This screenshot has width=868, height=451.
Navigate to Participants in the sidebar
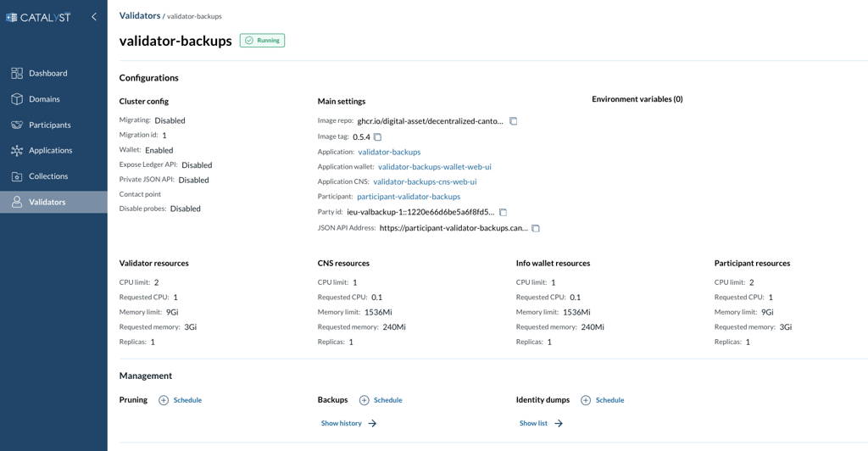pos(49,125)
